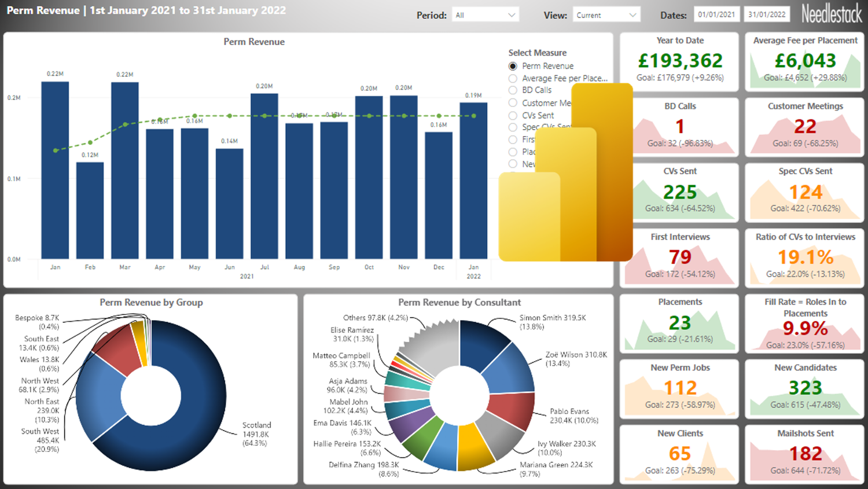
Task: Click the Mailshots Sent KPI card
Action: [x=804, y=453]
